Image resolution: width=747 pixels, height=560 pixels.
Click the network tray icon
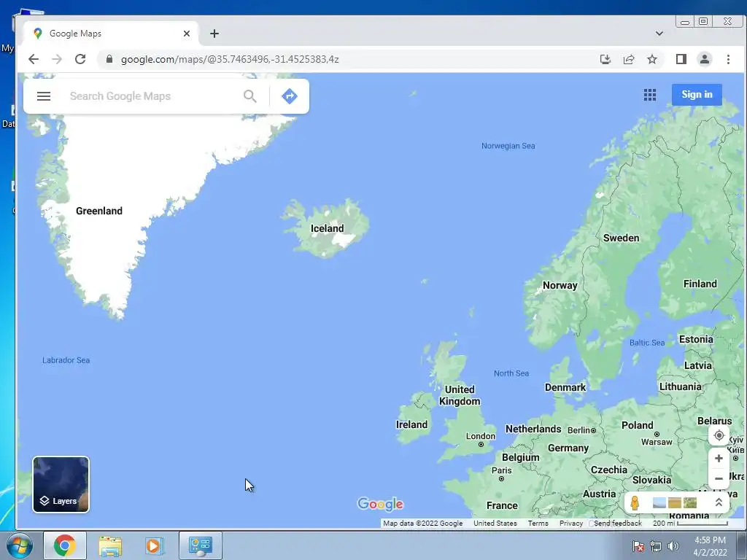tap(656, 546)
